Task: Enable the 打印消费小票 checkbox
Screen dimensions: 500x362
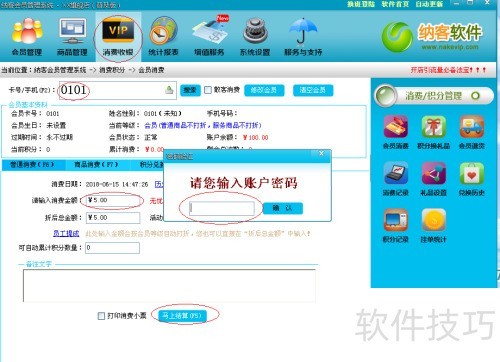Action: pos(101,316)
